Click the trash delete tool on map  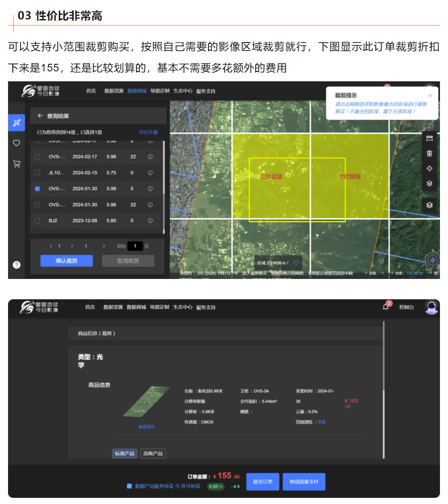click(429, 153)
